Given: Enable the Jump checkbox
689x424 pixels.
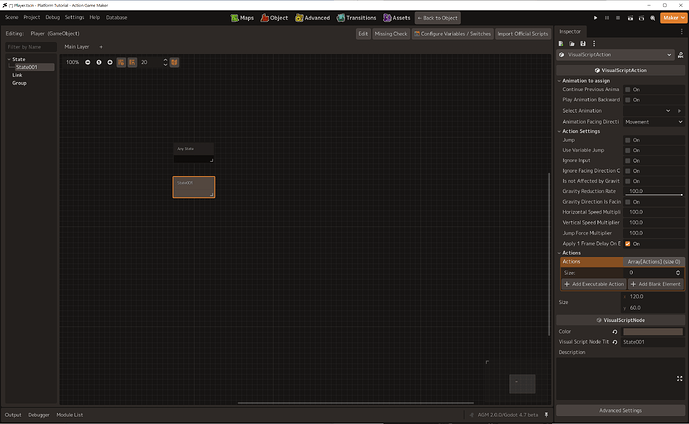Looking at the screenshot, I should click(627, 140).
